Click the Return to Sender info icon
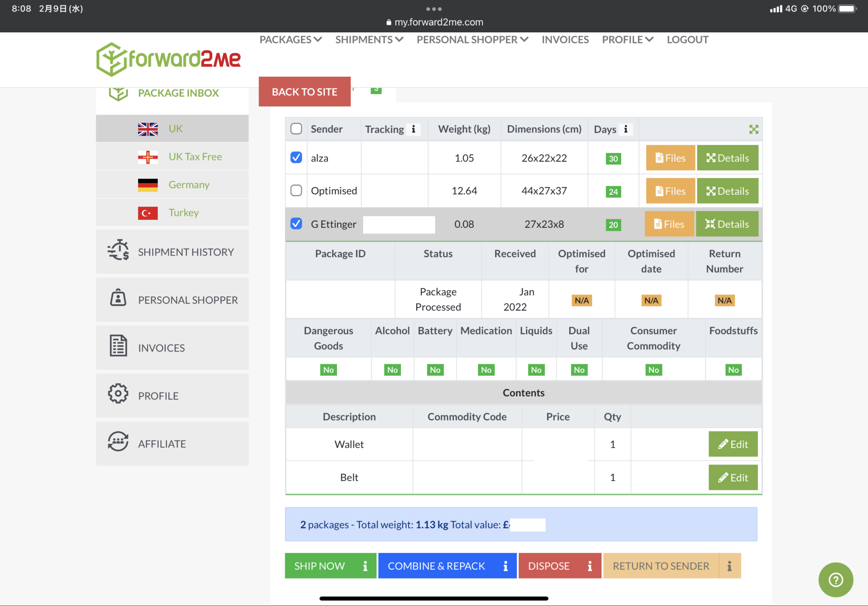Viewport: 868px width, 606px height. (x=729, y=566)
